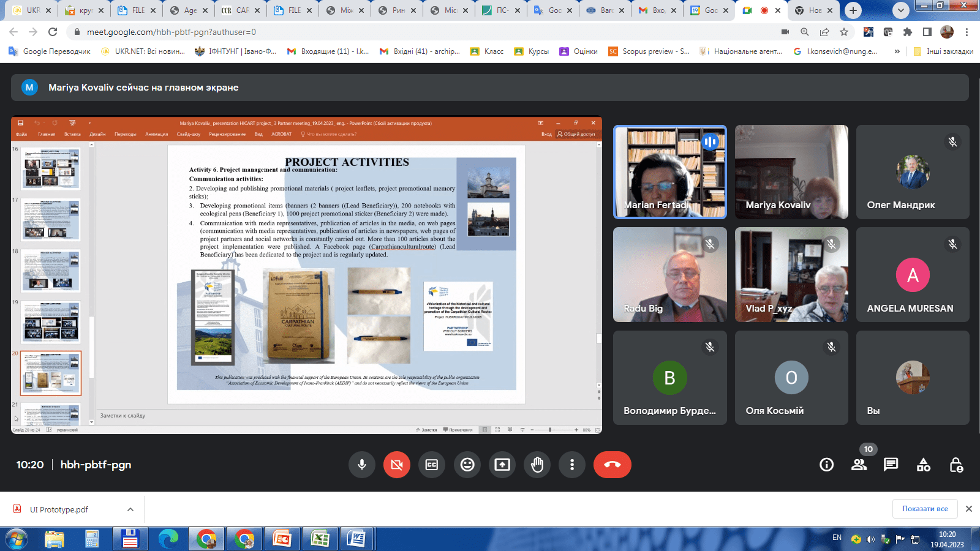Screen dimensions: 980x551
Task: Open the chat panel icon
Action: coord(891,465)
